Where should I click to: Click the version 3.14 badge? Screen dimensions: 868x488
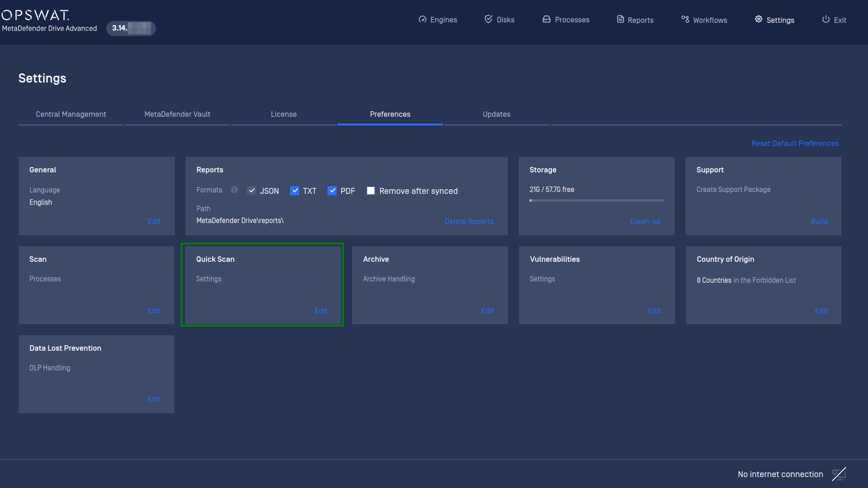131,28
